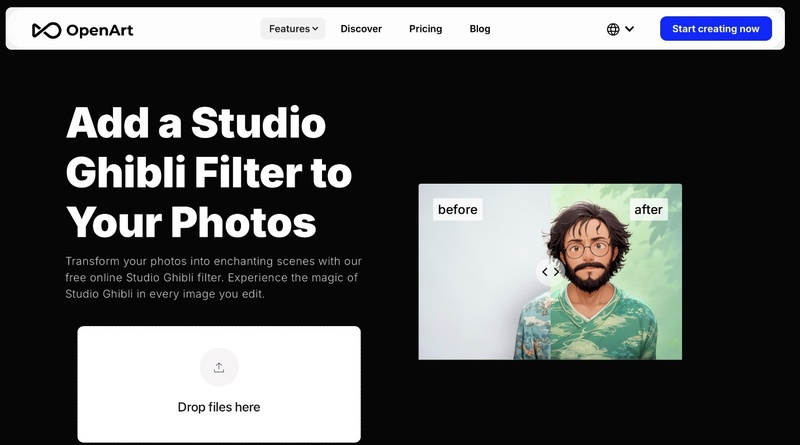Screen dimensions: 800x445
Task: Click the Ghibli-style portrait preview image
Action: click(x=550, y=271)
